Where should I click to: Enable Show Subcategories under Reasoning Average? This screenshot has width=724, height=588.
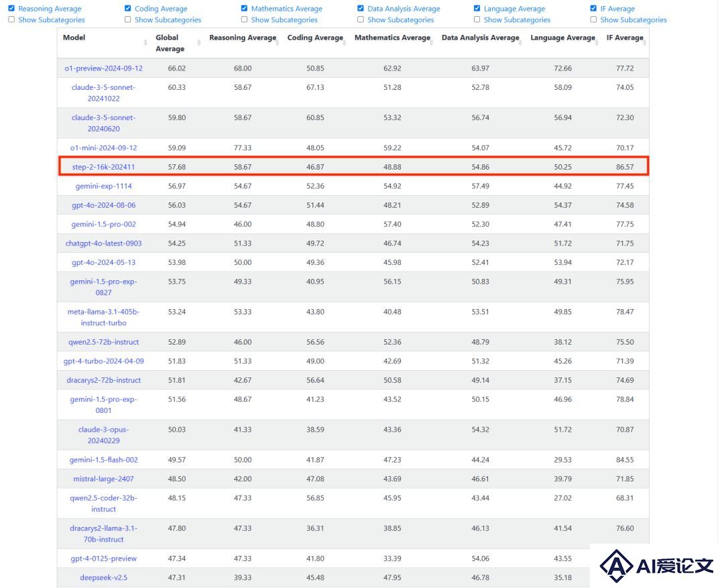click(x=11, y=19)
